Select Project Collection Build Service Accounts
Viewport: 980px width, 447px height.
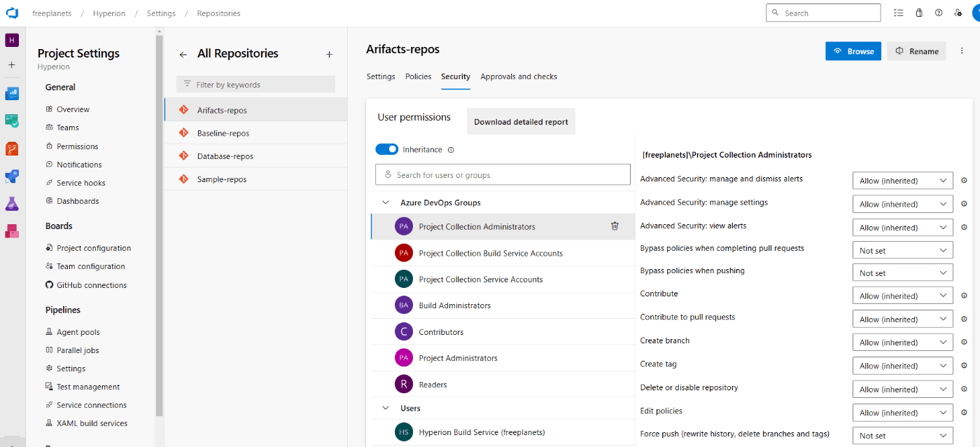[503, 253]
